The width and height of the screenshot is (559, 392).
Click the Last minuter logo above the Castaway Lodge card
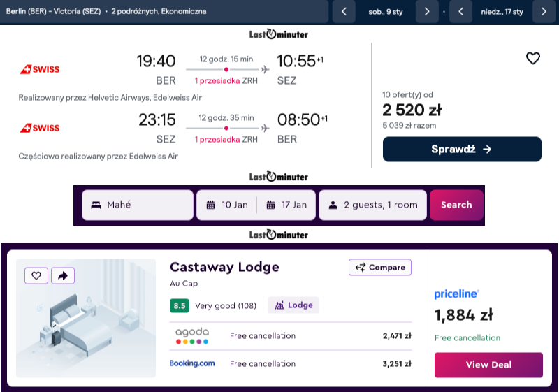tap(278, 235)
